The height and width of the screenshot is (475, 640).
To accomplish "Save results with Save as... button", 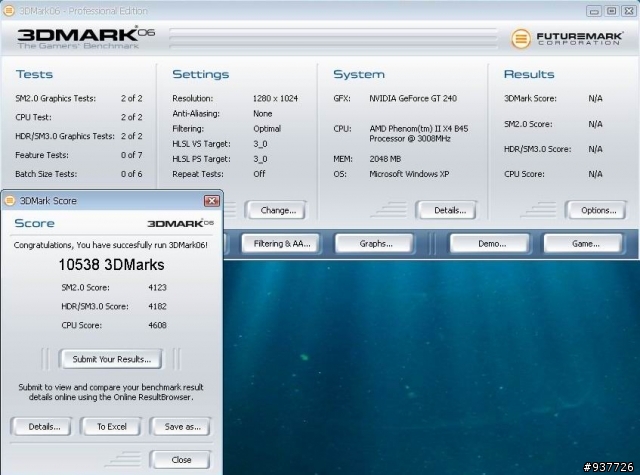I will point(182,427).
